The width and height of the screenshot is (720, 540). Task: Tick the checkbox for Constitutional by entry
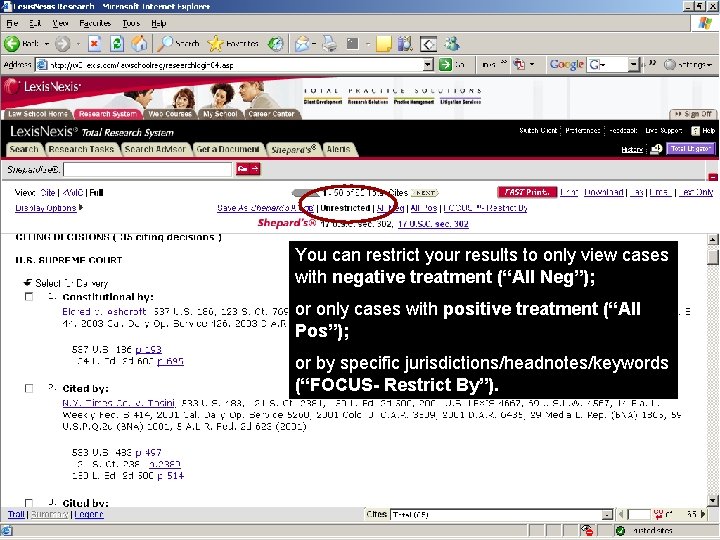(29, 297)
